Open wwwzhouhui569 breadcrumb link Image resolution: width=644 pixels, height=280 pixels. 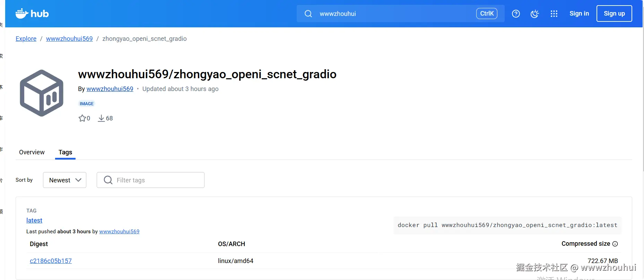(69, 39)
